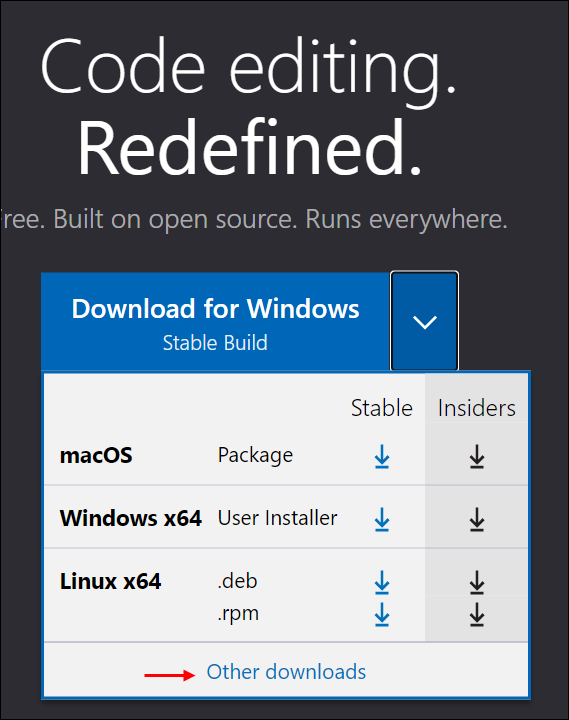Viewport: 569px width, 720px height.
Task: Select the Stable column header
Action: [382, 408]
